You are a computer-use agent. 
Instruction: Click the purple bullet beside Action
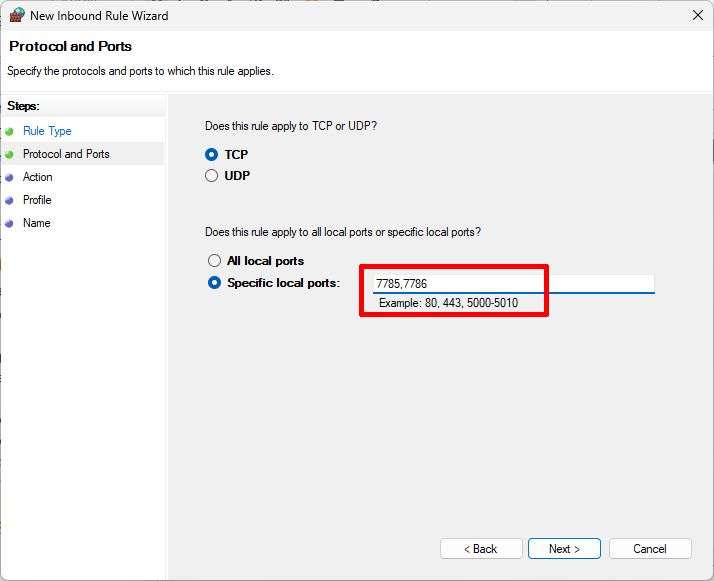(x=10, y=178)
